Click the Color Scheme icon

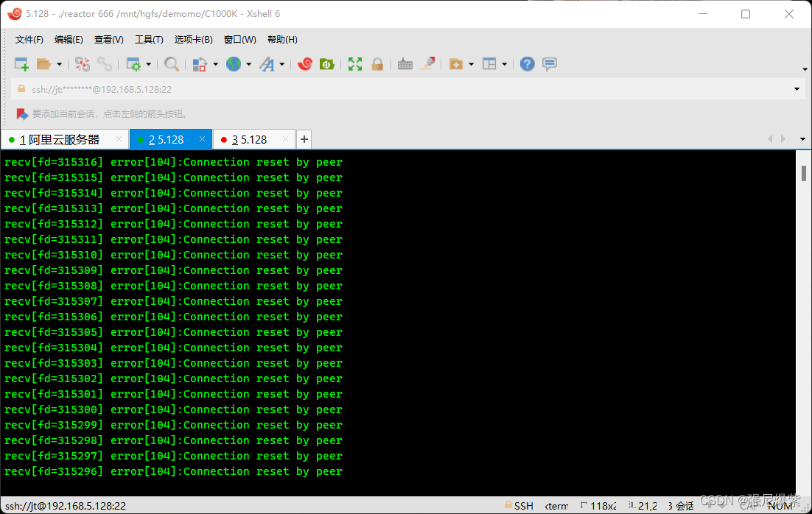[x=200, y=64]
